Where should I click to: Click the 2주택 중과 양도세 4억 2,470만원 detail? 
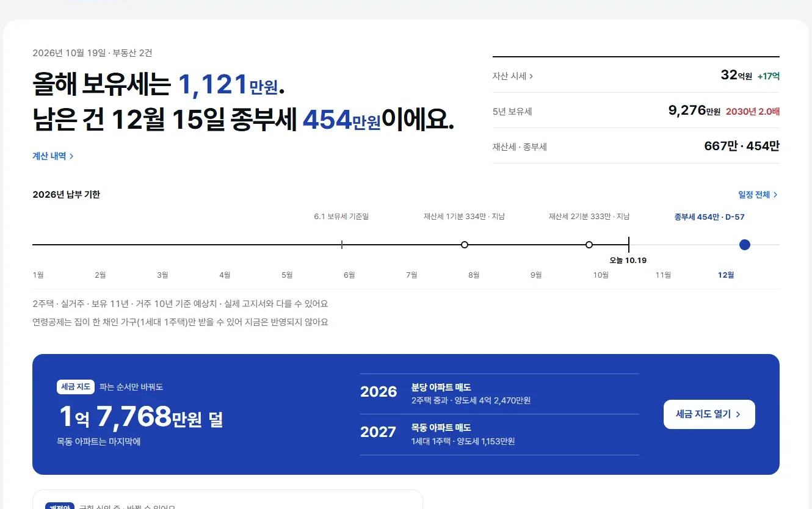pyautogui.click(x=471, y=401)
